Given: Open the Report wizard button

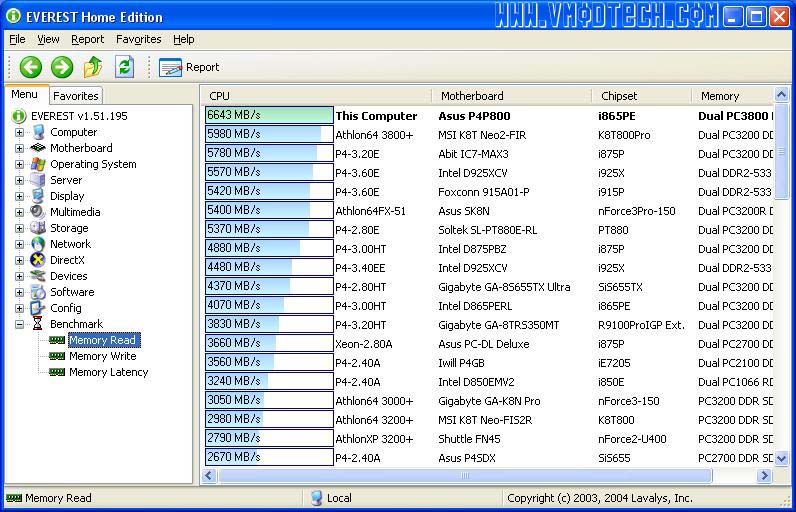Looking at the screenshot, I should pos(189,67).
